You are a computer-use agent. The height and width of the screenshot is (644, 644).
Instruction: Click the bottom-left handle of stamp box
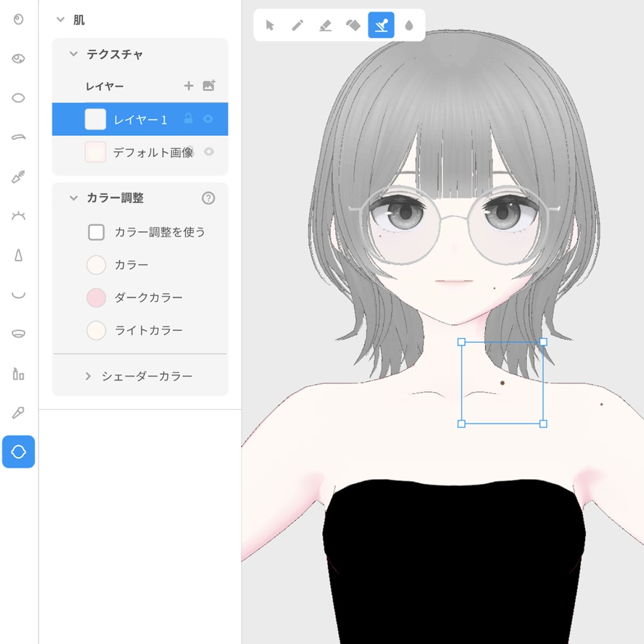[x=461, y=424]
